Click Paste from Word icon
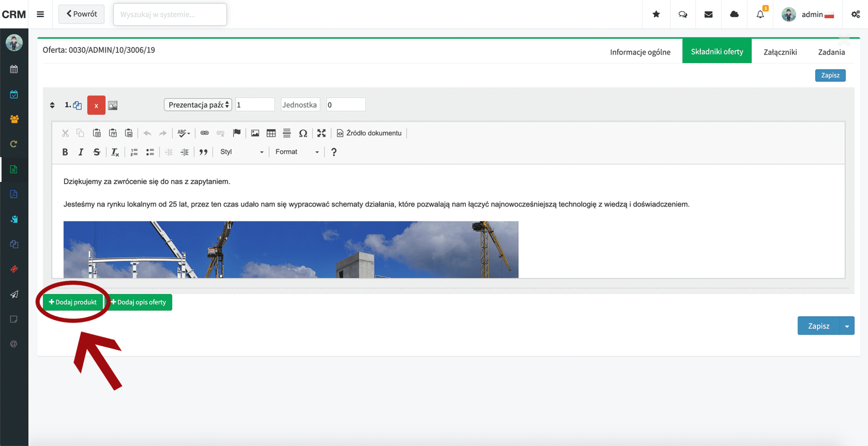This screenshot has width=868, height=446. tap(129, 133)
